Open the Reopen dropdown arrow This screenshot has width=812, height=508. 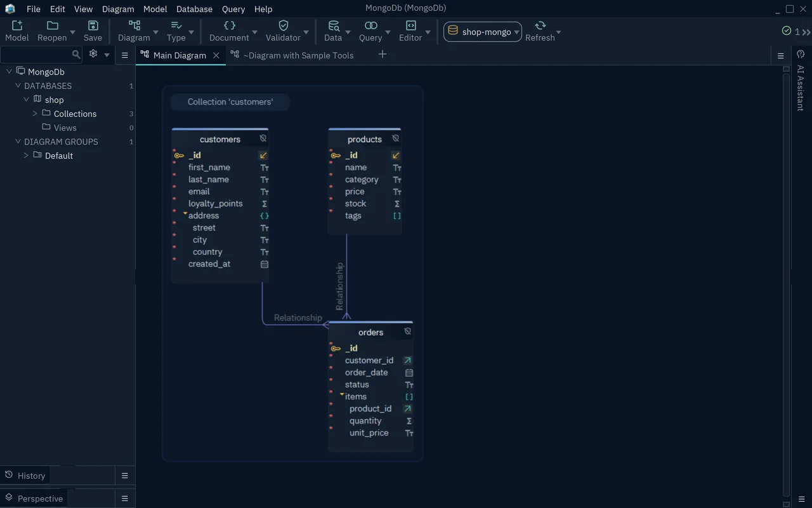tap(72, 32)
